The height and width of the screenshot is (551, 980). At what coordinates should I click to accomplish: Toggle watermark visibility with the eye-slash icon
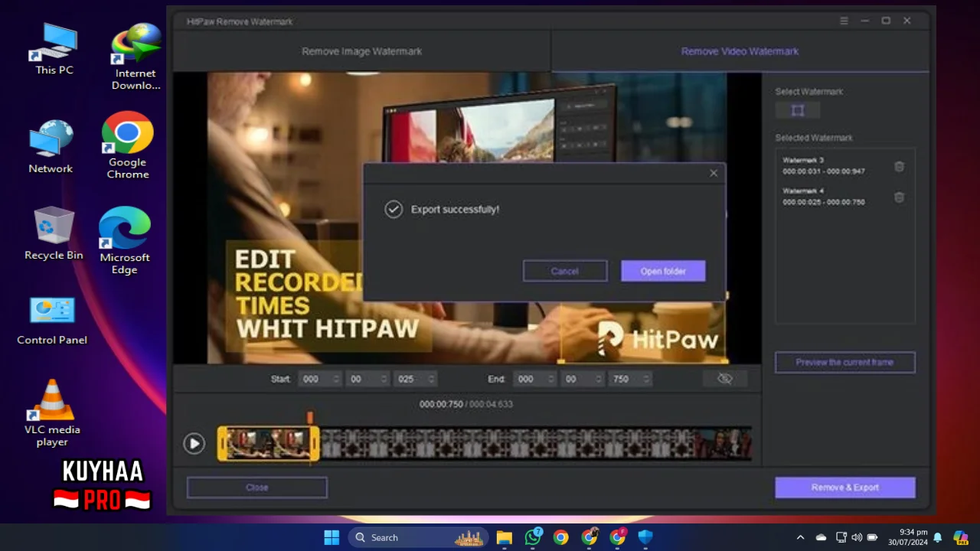pos(724,379)
